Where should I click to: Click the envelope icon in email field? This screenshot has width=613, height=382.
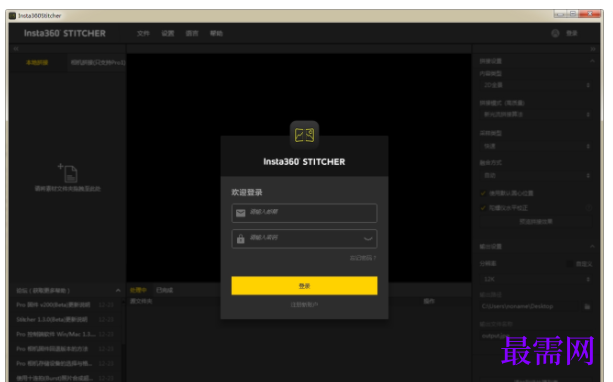[240, 213]
